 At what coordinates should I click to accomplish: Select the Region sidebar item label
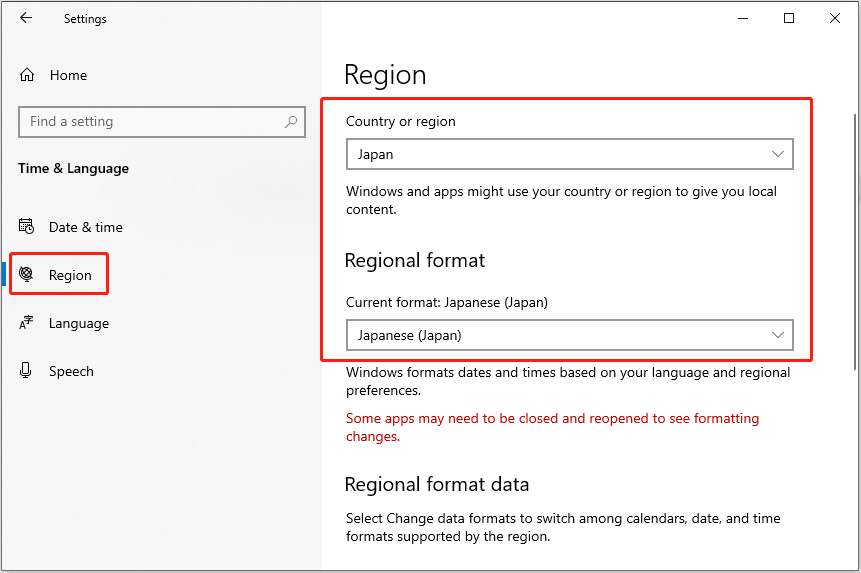[70, 275]
